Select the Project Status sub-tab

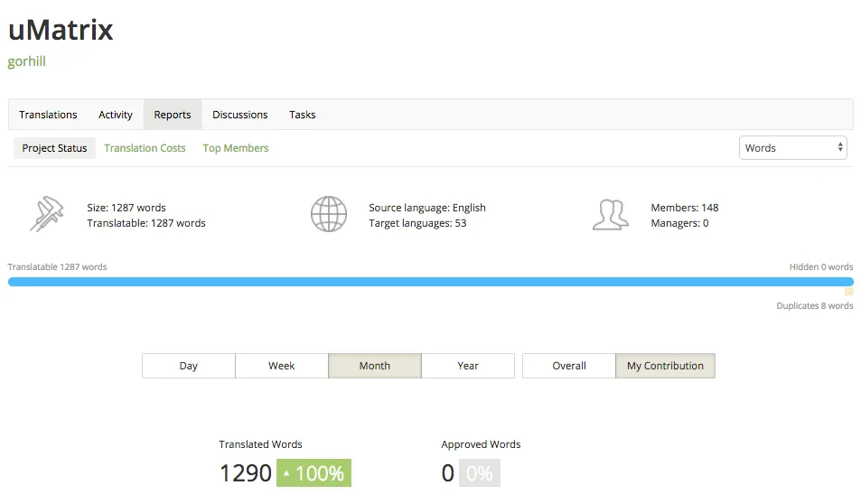pyautogui.click(x=54, y=148)
